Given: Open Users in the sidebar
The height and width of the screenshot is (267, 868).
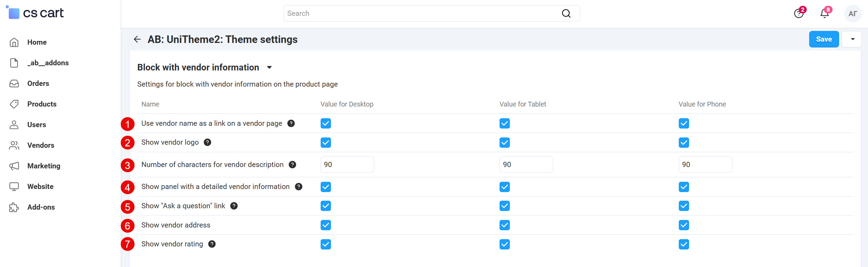Looking at the screenshot, I should pyautogui.click(x=36, y=125).
